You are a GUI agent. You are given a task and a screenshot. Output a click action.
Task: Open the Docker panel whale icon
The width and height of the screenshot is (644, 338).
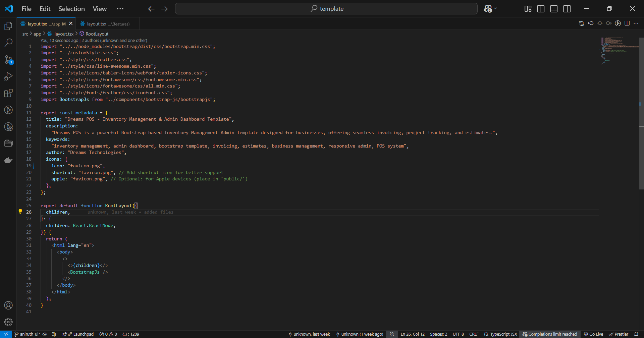pyautogui.click(x=8, y=160)
